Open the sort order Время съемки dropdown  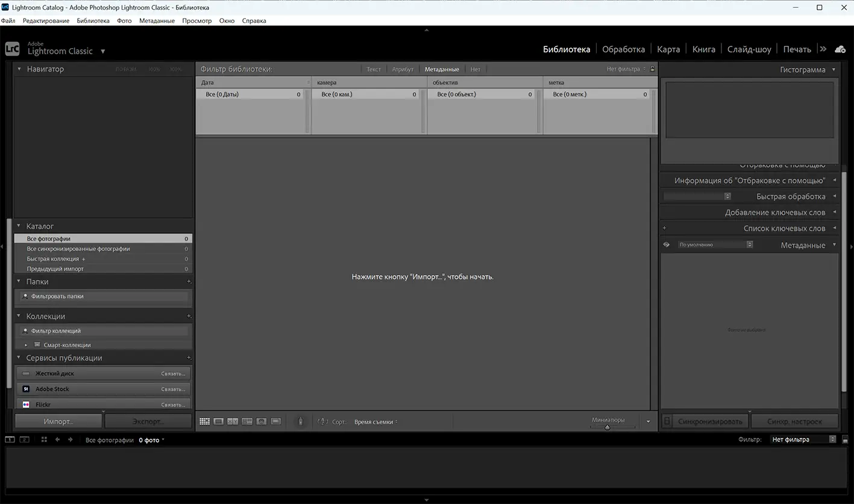(x=375, y=422)
